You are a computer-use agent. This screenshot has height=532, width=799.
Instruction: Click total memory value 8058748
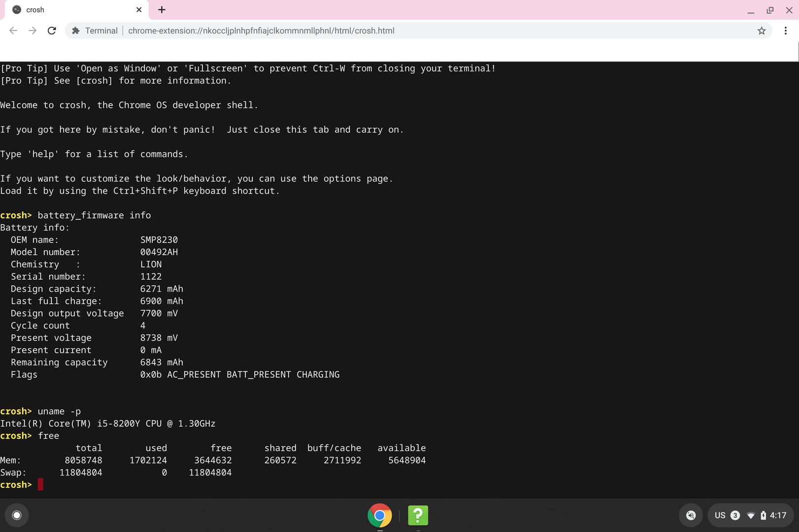[84, 461]
